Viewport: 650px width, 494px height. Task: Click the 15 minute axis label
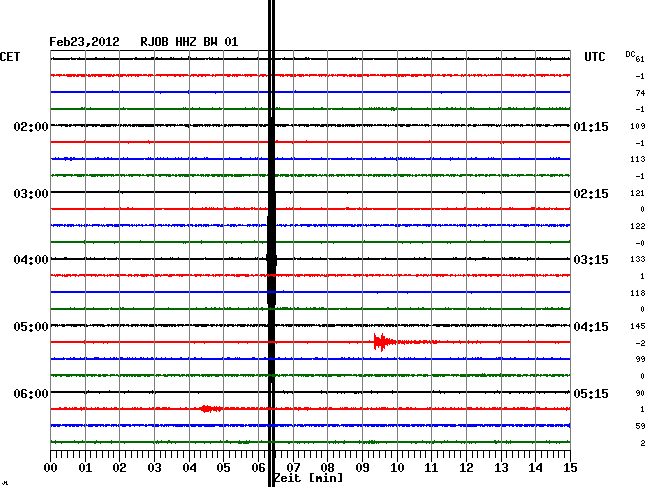pos(570,468)
